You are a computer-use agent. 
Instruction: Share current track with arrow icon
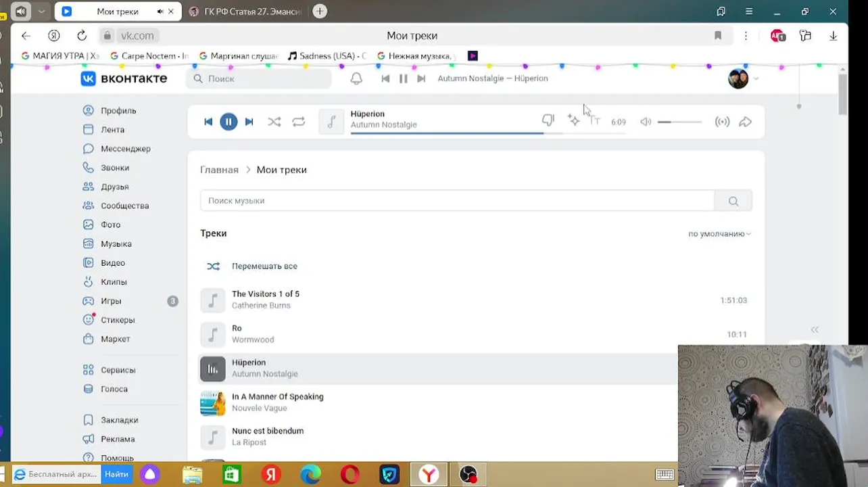[x=745, y=122]
